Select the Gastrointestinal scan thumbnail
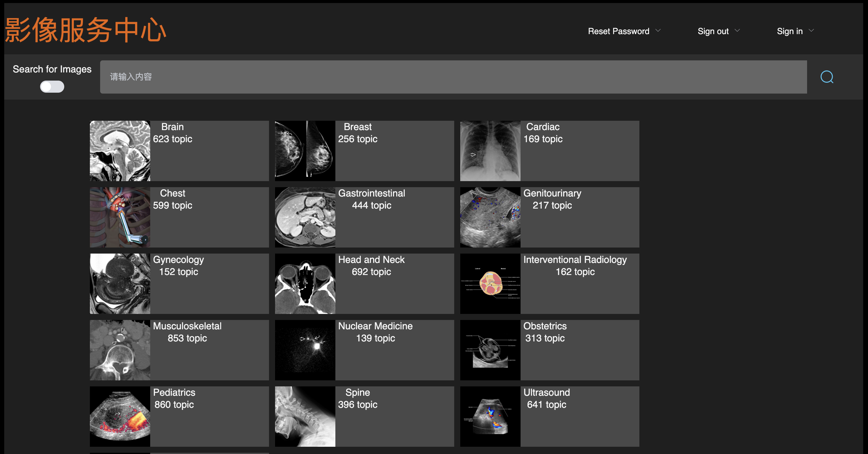Viewport: 868px width, 454px height. click(x=305, y=217)
